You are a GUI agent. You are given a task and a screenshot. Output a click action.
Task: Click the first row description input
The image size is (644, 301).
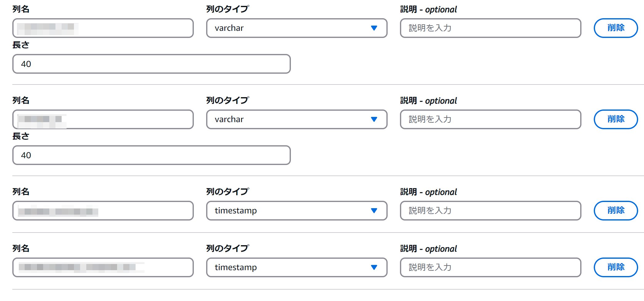490,28
